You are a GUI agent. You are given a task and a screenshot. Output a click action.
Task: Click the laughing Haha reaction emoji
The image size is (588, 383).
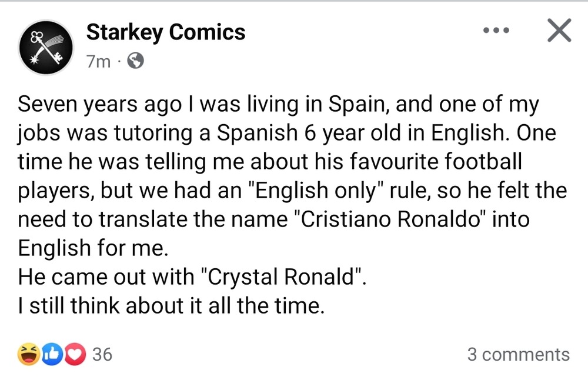(x=29, y=354)
